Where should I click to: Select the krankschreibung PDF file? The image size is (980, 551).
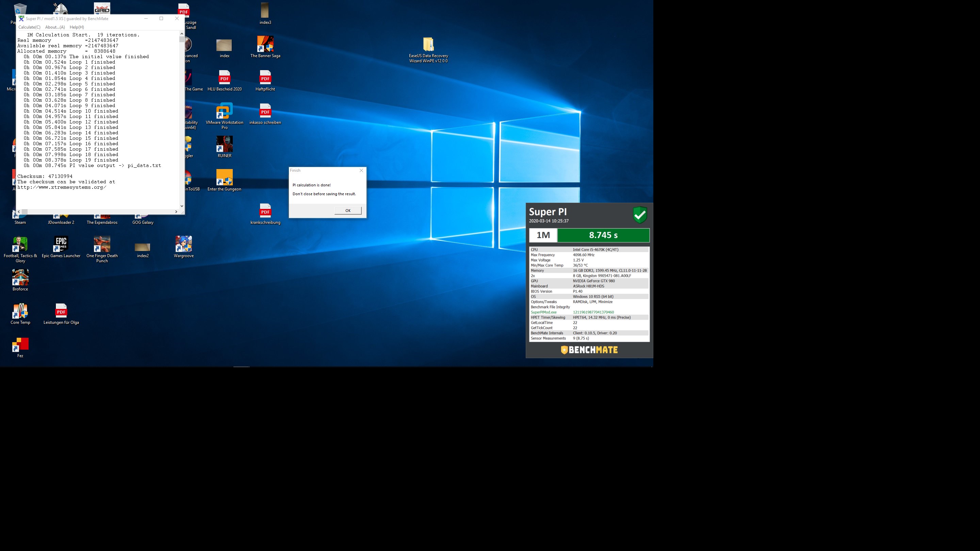click(x=265, y=214)
